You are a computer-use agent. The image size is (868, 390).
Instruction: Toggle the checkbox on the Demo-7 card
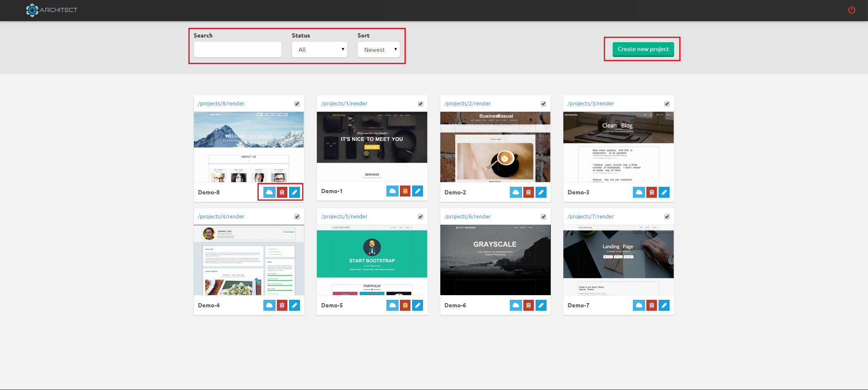(x=667, y=217)
